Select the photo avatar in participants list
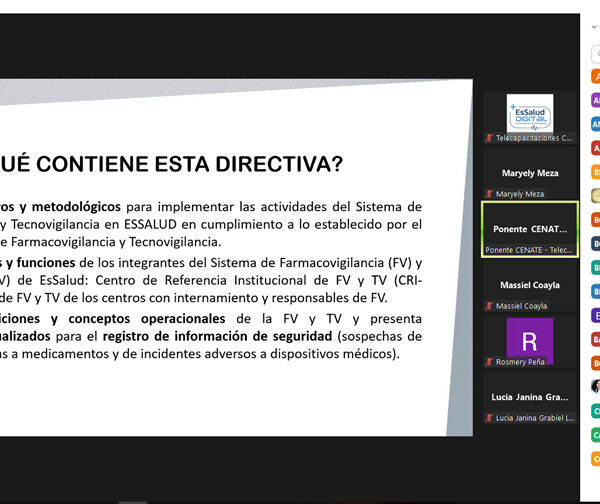600x504 pixels. (x=596, y=387)
